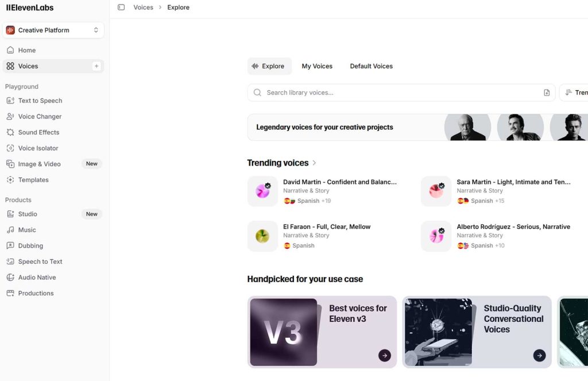Open Sound Effects from sidebar

53,132
